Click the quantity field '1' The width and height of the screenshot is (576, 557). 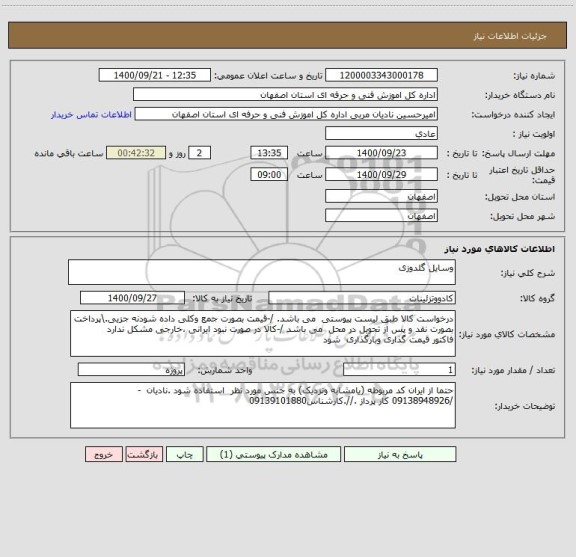click(399, 370)
